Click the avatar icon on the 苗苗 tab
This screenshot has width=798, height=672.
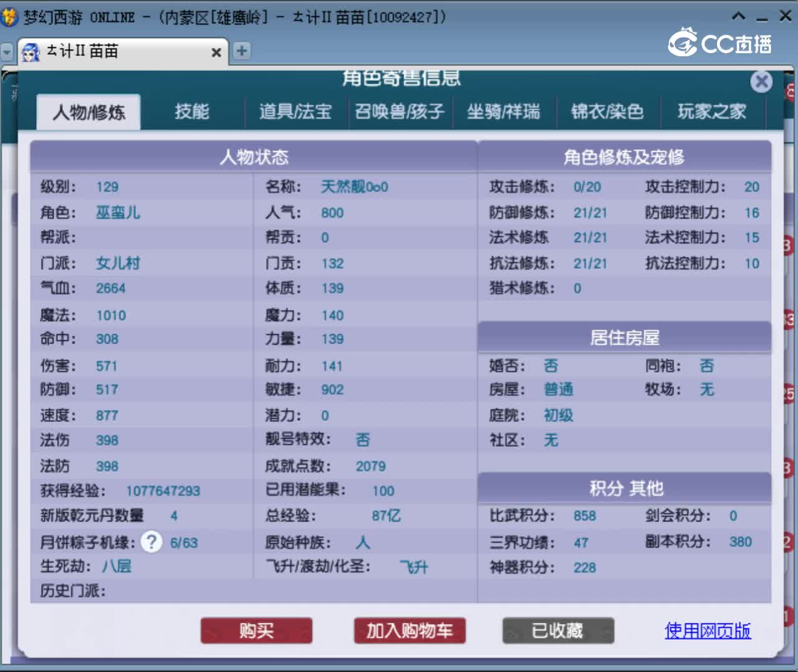coord(31,52)
